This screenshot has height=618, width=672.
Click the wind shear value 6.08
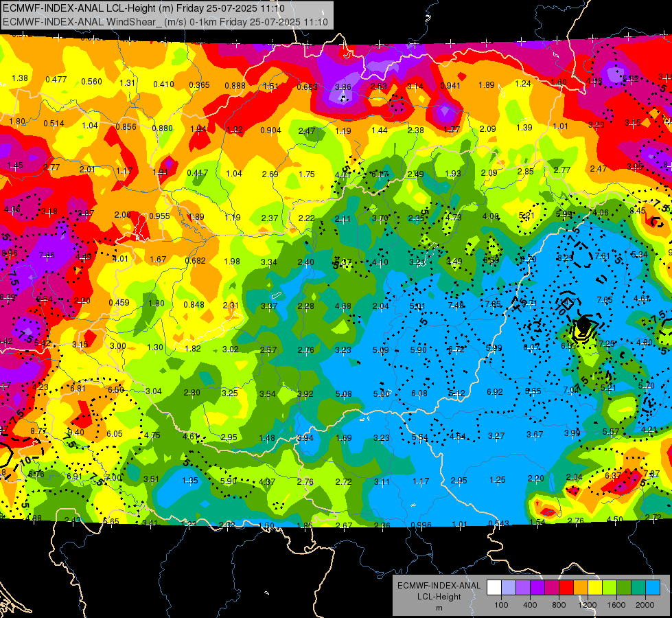pyautogui.click(x=419, y=393)
